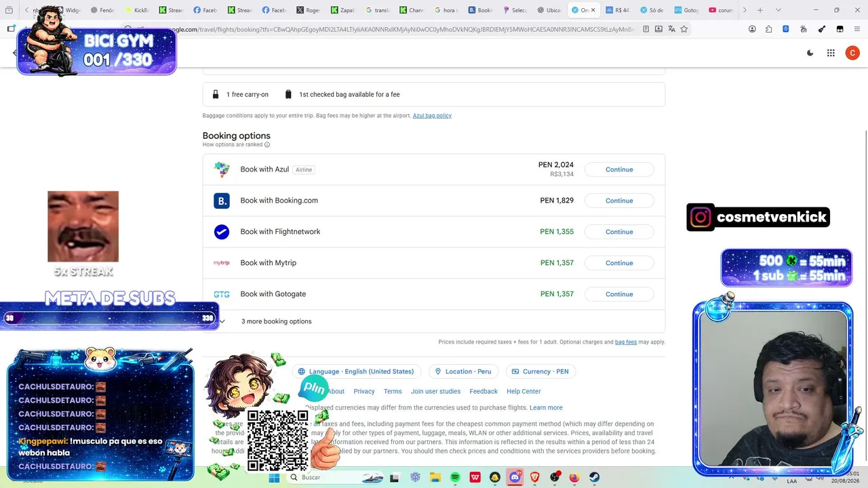Open the Windows Start menu
The height and width of the screenshot is (488, 868).
tap(274, 477)
